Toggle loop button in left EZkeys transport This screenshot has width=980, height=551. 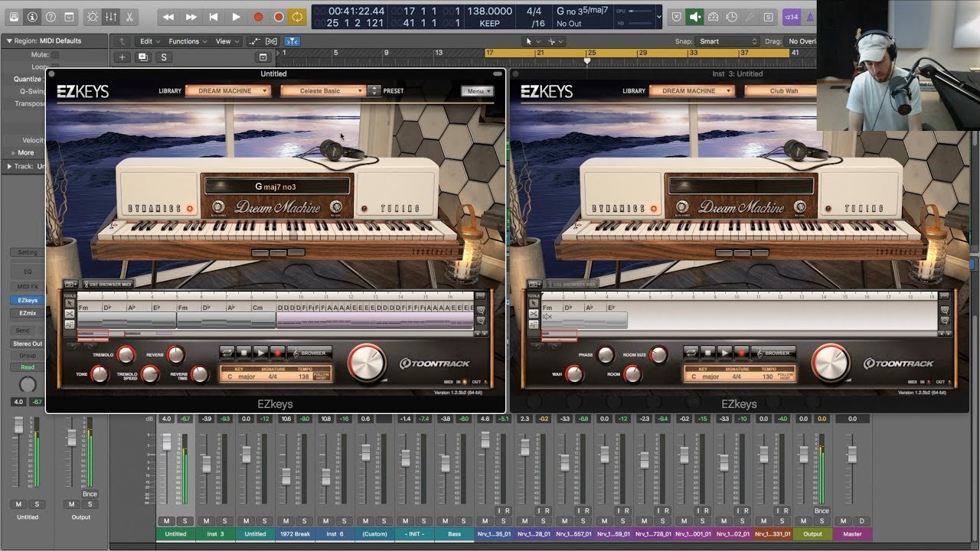click(227, 353)
